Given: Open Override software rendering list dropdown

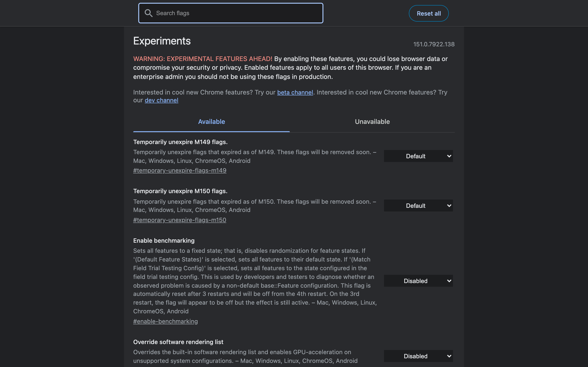Looking at the screenshot, I should [418, 356].
